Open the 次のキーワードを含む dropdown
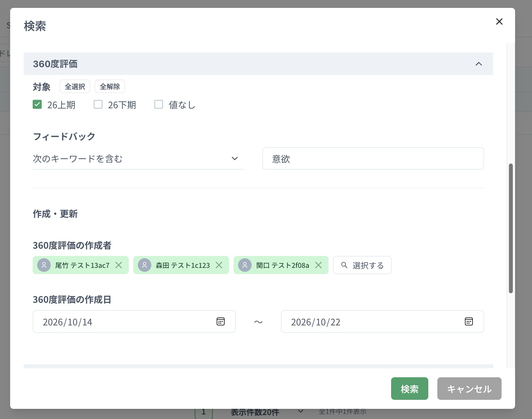This screenshot has height=419, width=532. pos(138,158)
